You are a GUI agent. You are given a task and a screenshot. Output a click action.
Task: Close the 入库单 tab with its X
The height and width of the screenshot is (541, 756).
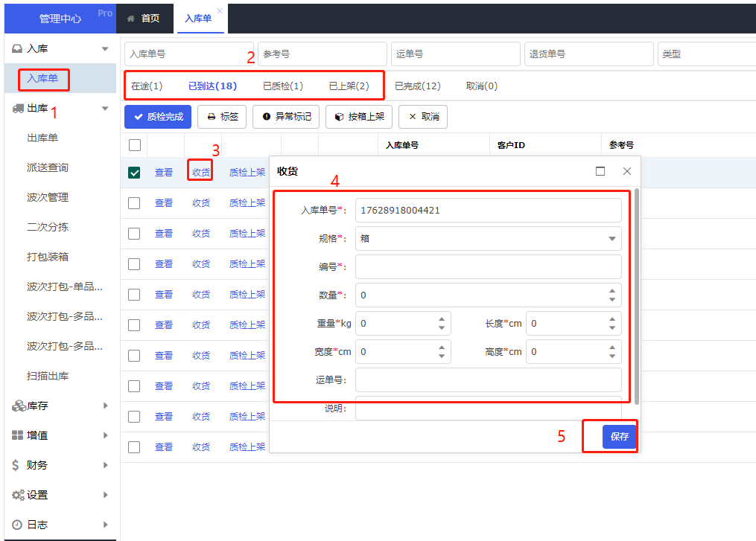(x=220, y=10)
